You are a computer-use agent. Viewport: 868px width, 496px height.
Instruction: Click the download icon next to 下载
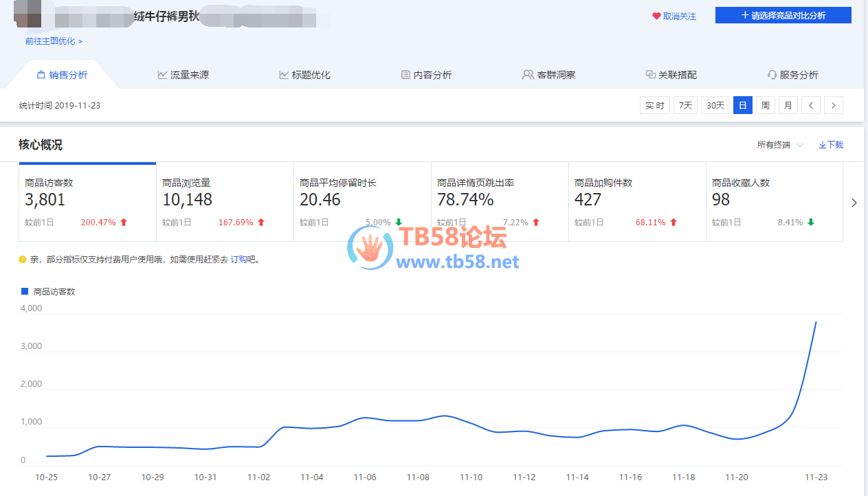pyautogui.click(x=822, y=145)
